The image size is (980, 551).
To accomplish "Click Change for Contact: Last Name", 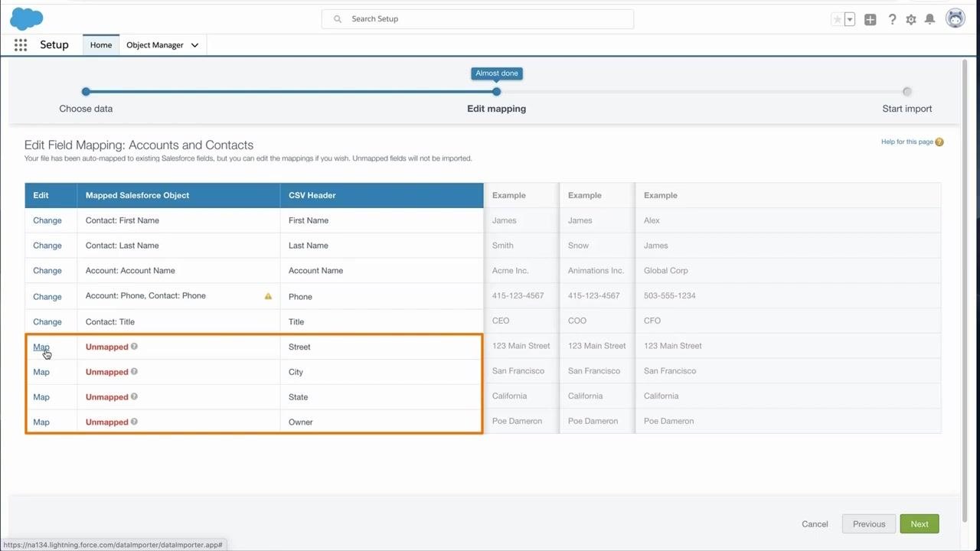I will (x=47, y=246).
